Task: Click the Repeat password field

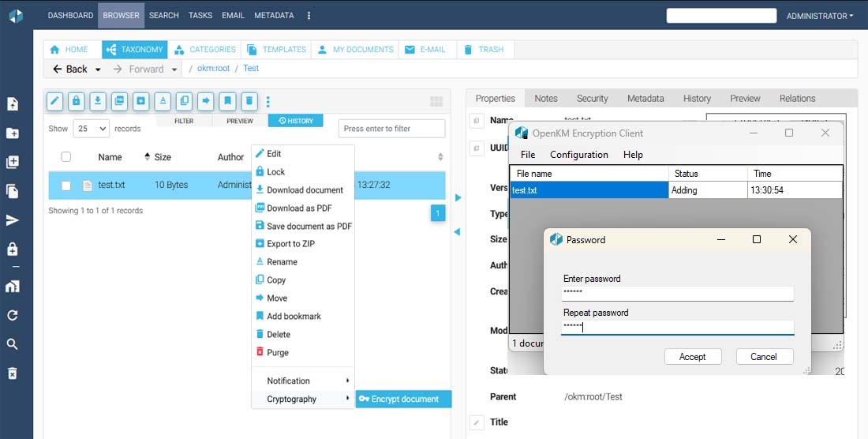Action: (677, 327)
